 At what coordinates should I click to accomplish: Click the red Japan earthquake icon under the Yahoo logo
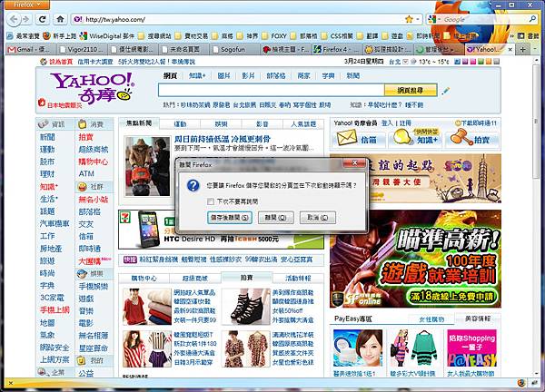click(42, 103)
